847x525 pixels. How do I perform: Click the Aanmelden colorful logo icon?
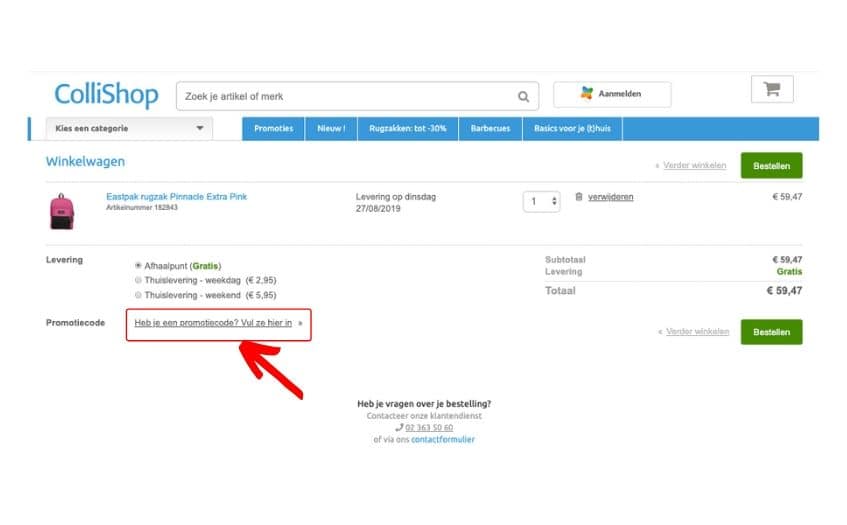pyautogui.click(x=587, y=94)
